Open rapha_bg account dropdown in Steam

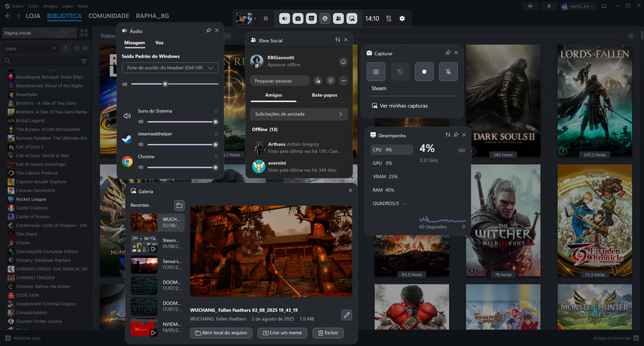(x=578, y=6)
